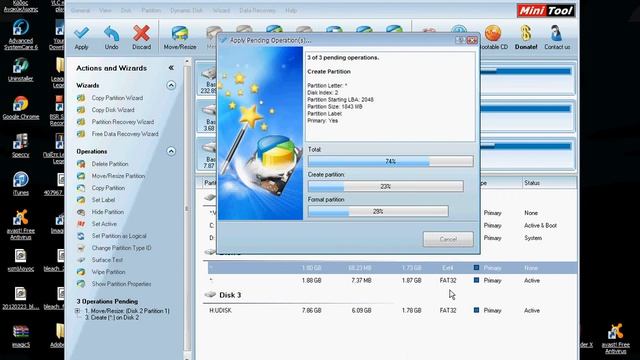This screenshot has height=360, width=640.
Task: Launch Copy Disk Wizard
Action: tap(113, 110)
